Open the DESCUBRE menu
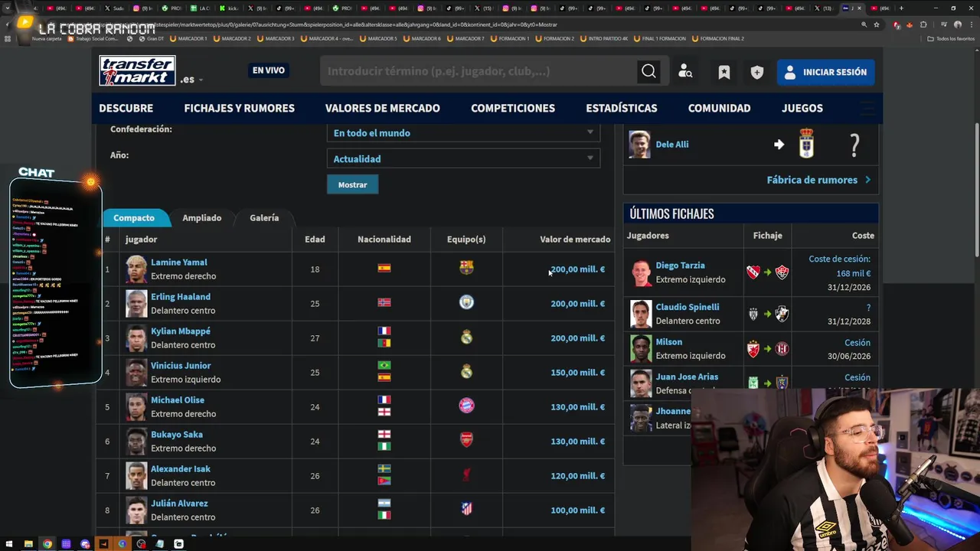Image resolution: width=980 pixels, height=551 pixels. (x=126, y=109)
